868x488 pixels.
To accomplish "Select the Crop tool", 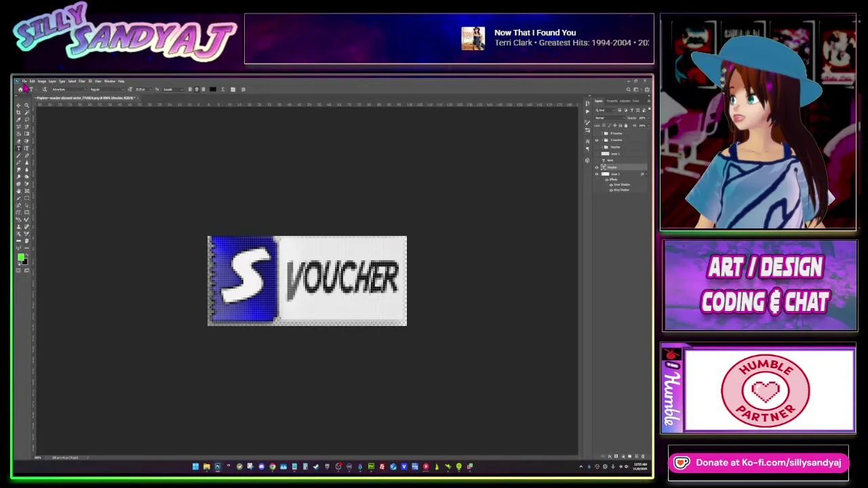I will click(18, 113).
